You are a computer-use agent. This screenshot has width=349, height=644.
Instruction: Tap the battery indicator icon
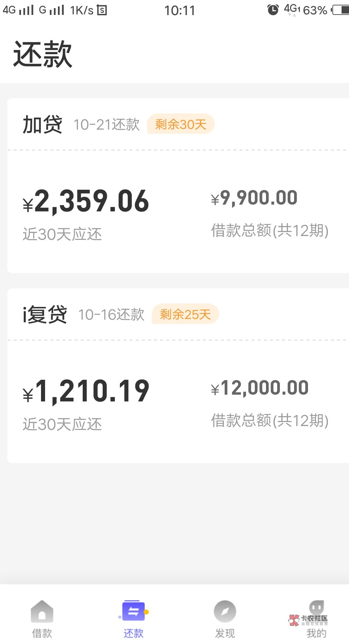341,10
